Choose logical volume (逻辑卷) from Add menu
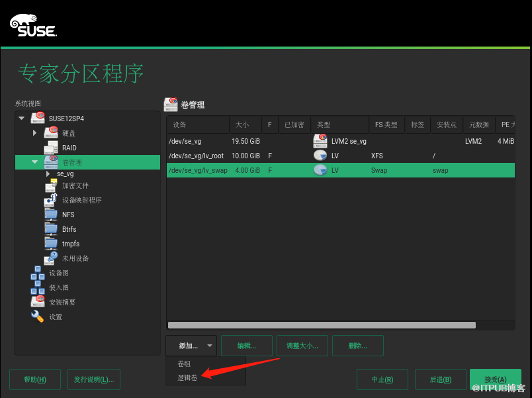This screenshot has height=398, width=532. tap(187, 377)
